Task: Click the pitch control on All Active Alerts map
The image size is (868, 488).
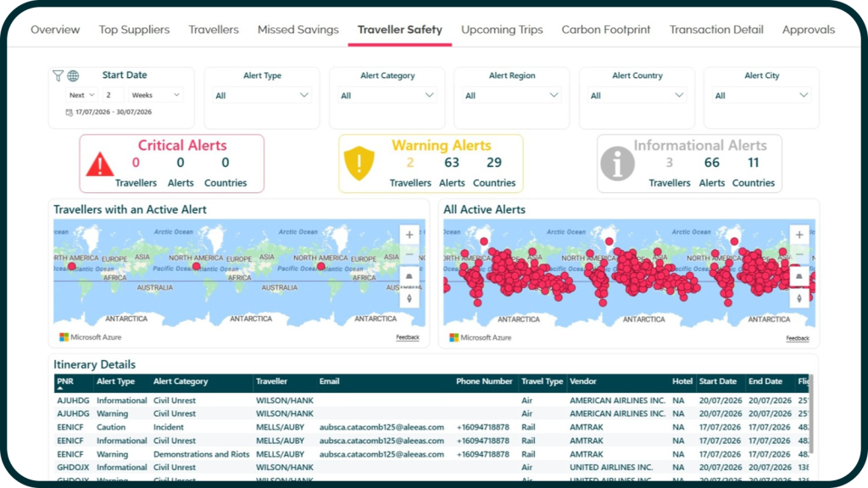Action: (x=798, y=276)
